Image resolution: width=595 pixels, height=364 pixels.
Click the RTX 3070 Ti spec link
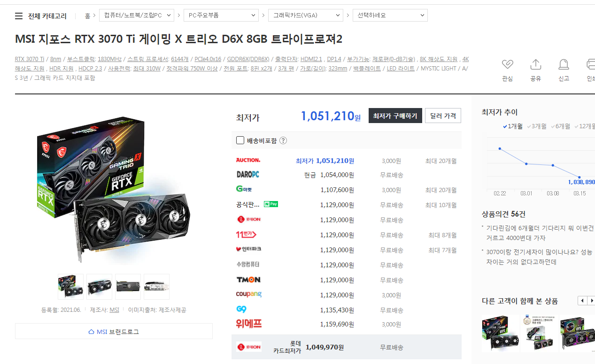coord(30,59)
